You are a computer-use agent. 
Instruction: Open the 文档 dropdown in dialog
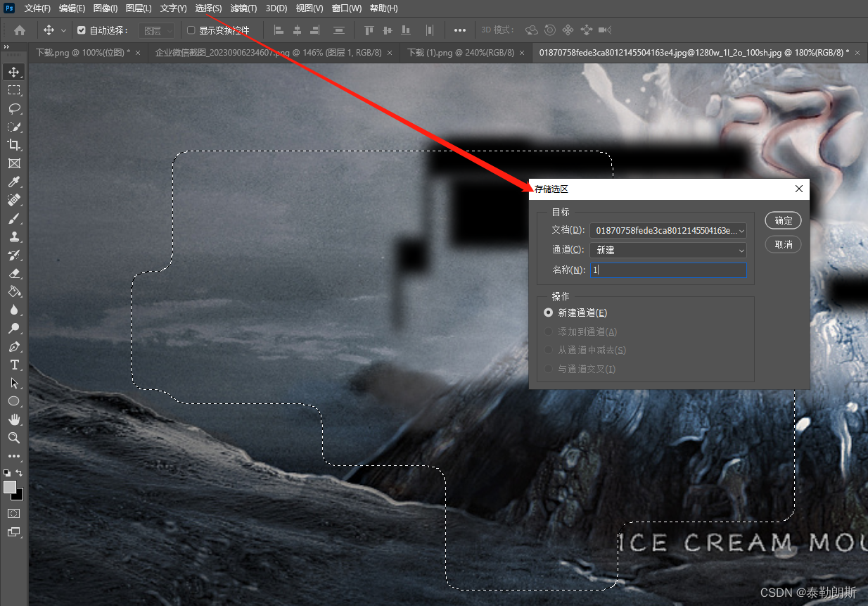pos(668,230)
